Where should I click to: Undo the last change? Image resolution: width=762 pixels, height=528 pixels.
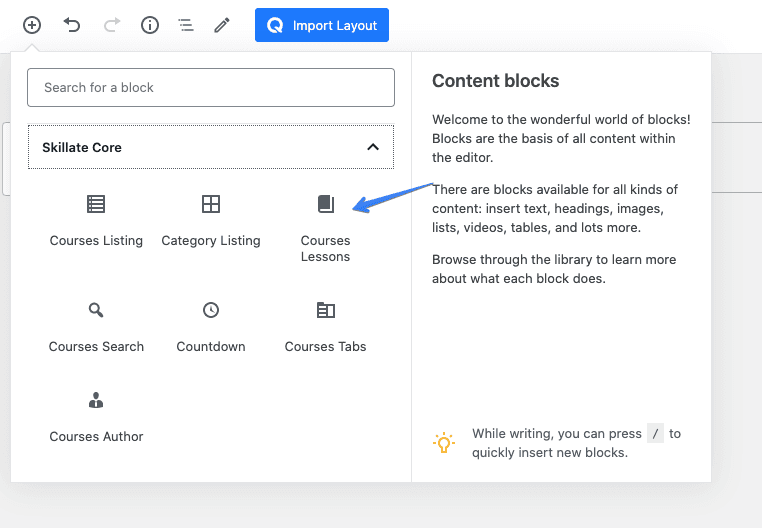(72, 25)
